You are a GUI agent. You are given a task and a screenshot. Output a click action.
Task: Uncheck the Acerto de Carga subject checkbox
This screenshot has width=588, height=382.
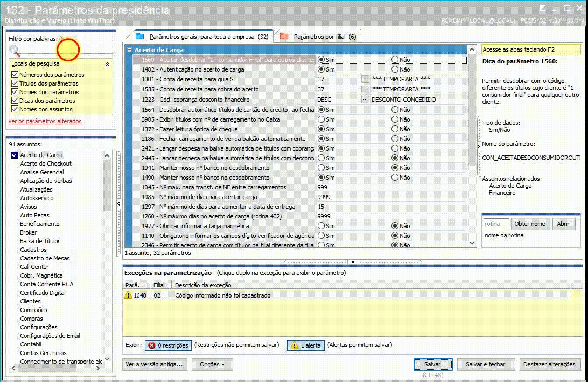coord(14,155)
